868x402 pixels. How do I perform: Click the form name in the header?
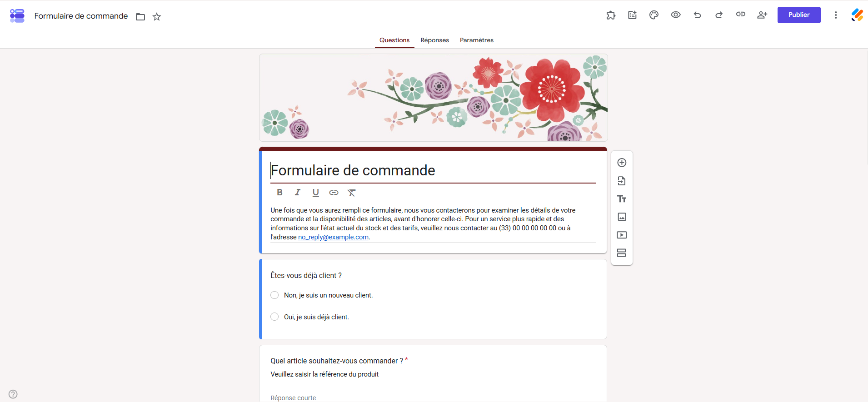pos(81,16)
